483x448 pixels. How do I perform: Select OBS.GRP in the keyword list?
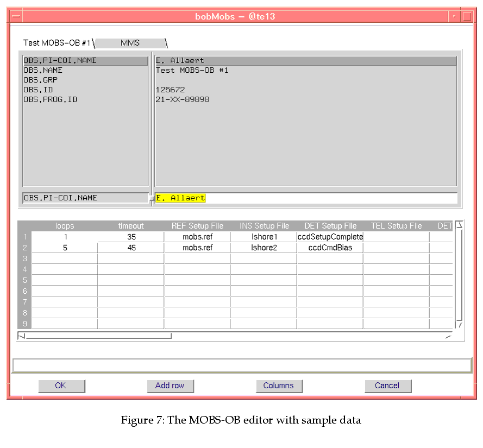click(86, 80)
